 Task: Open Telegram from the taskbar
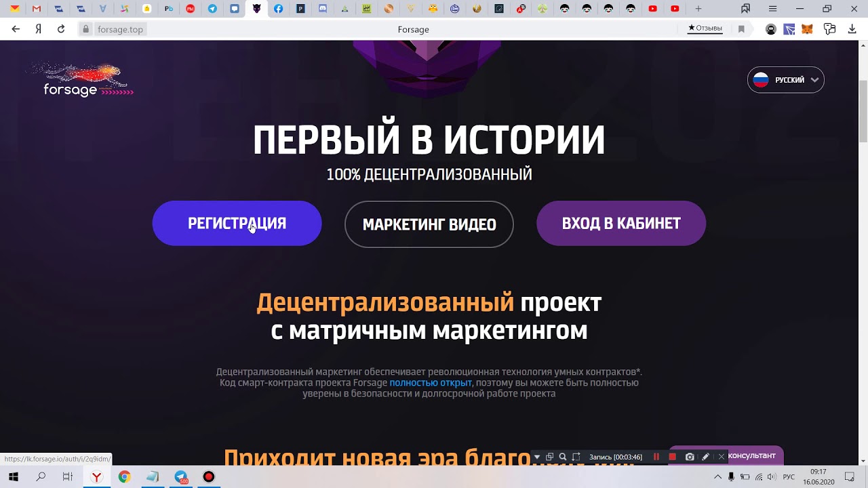[x=182, y=477]
